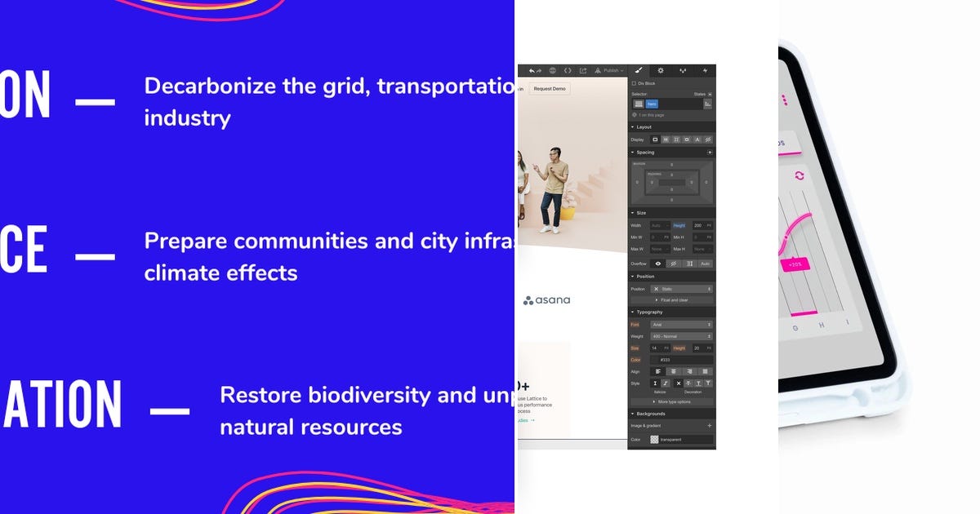The height and width of the screenshot is (514, 980).
Task: Enable Auto overflow mode
Action: point(706,264)
